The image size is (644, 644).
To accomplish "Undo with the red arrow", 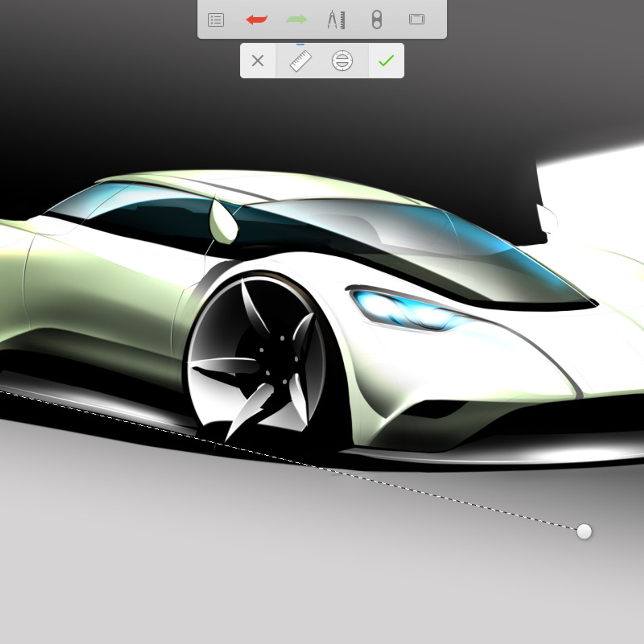I will pyautogui.click(x=256, y=19).
